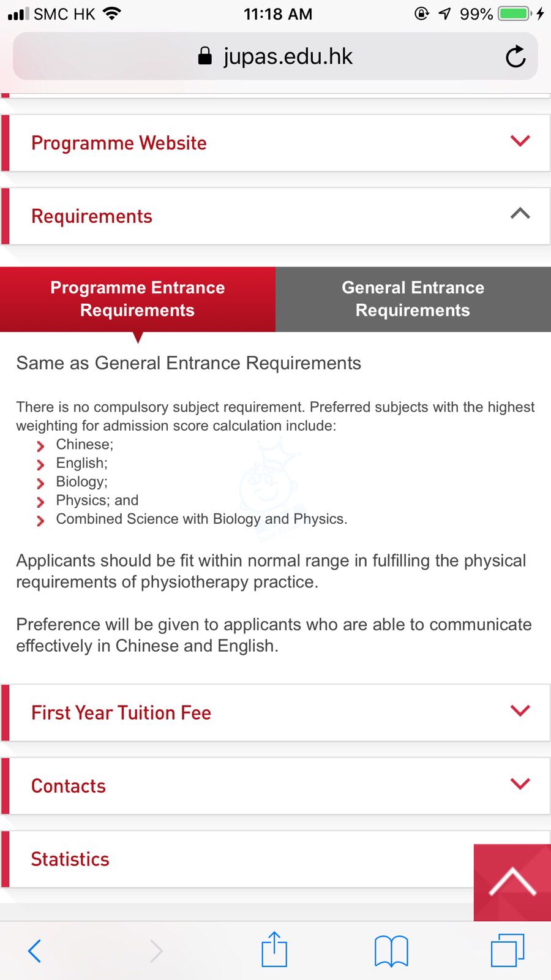Image resolution: width=551 pixels, height=980 pixels.
Task: Select Programme Entrance Requirements tab
Action: click(138, 299)
